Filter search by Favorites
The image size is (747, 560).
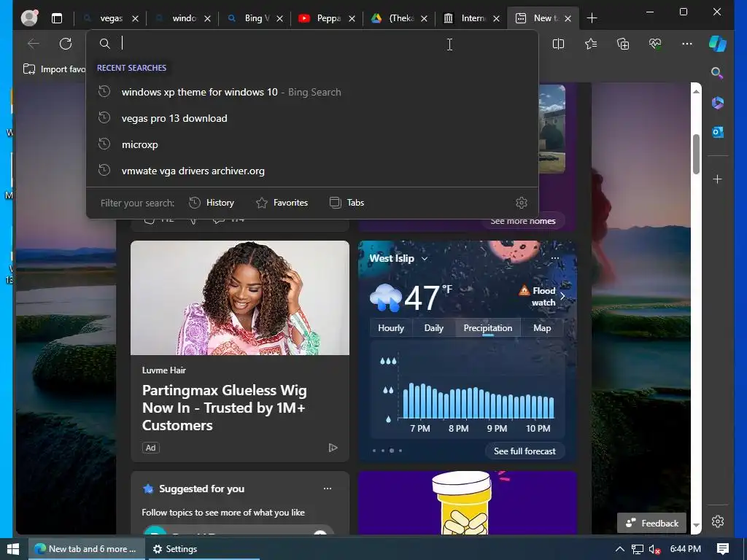[x=282, y=203]
